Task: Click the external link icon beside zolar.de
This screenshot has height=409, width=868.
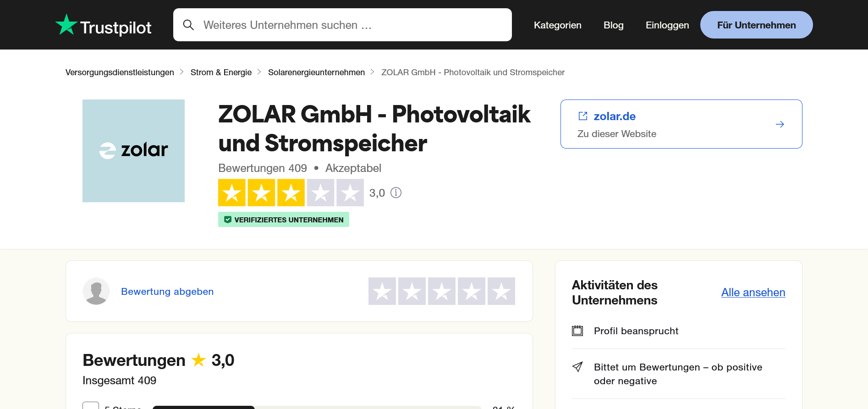Action: click(583, 116)
